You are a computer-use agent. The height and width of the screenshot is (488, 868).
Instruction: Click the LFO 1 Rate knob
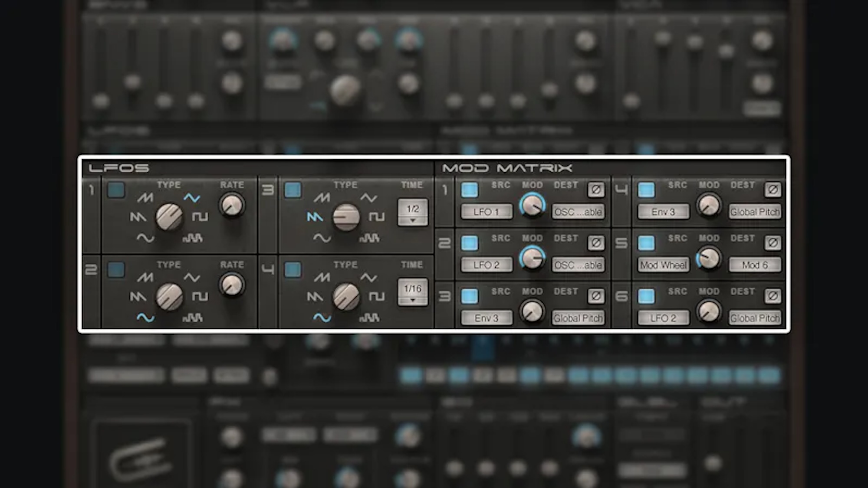[x=232, y=206]
